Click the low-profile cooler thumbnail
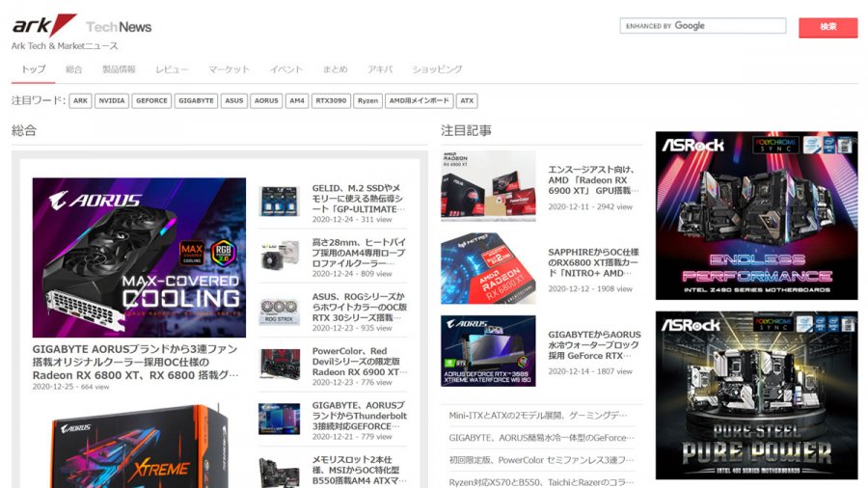This screenshot has width=868, height=488. tap(279, 255)
